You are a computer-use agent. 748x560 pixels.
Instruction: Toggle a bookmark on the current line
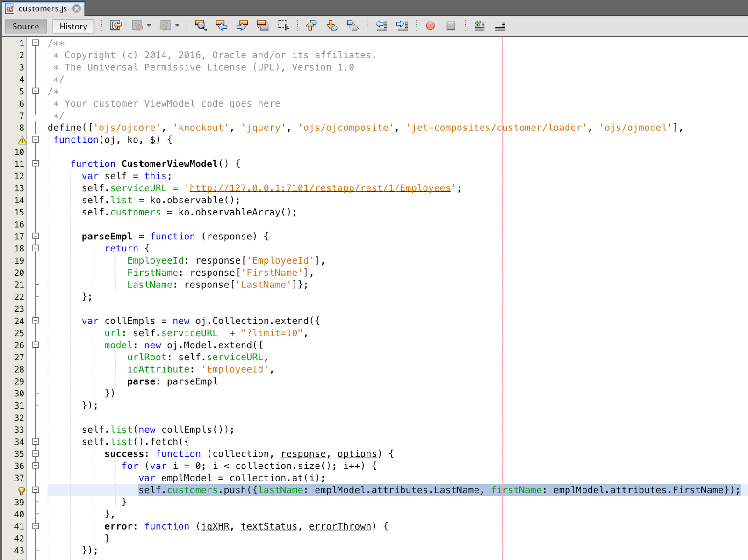(353, 26)
